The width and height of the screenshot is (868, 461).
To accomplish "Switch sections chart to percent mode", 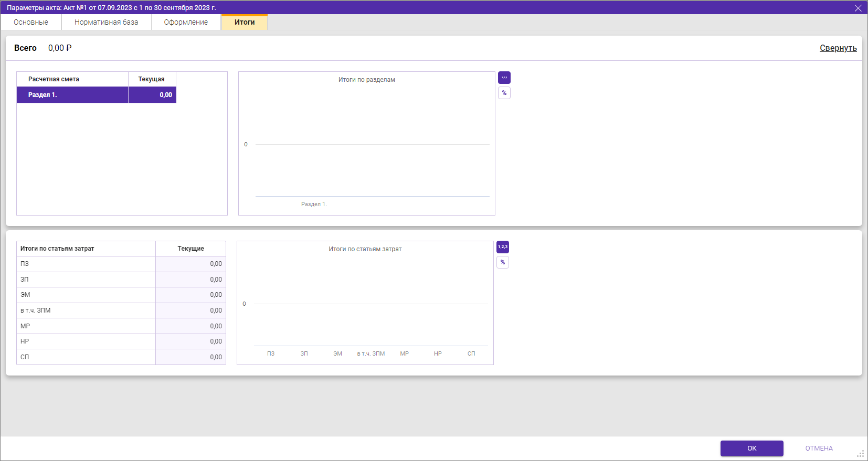I will 504,93.
